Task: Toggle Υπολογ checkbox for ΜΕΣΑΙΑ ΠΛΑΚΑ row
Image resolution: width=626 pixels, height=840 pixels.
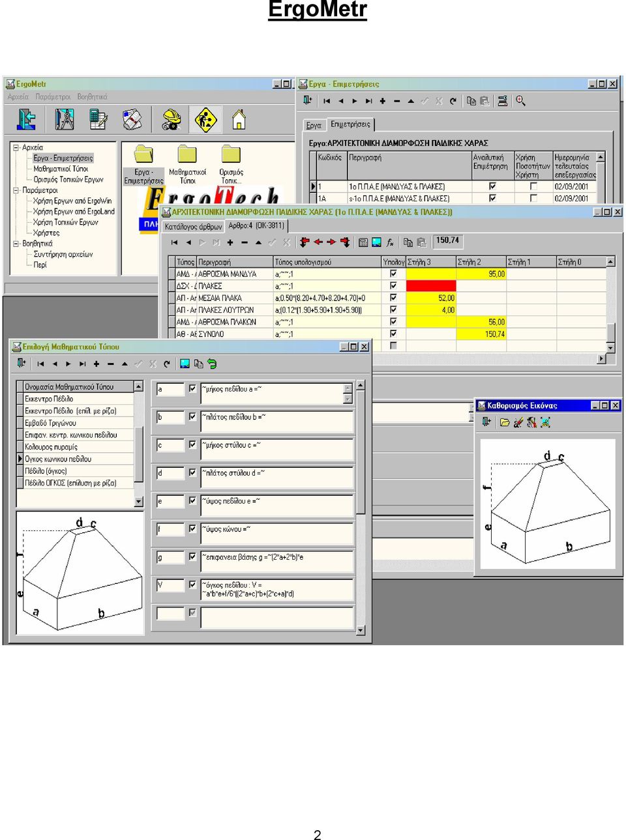Action: coord(393,298)
